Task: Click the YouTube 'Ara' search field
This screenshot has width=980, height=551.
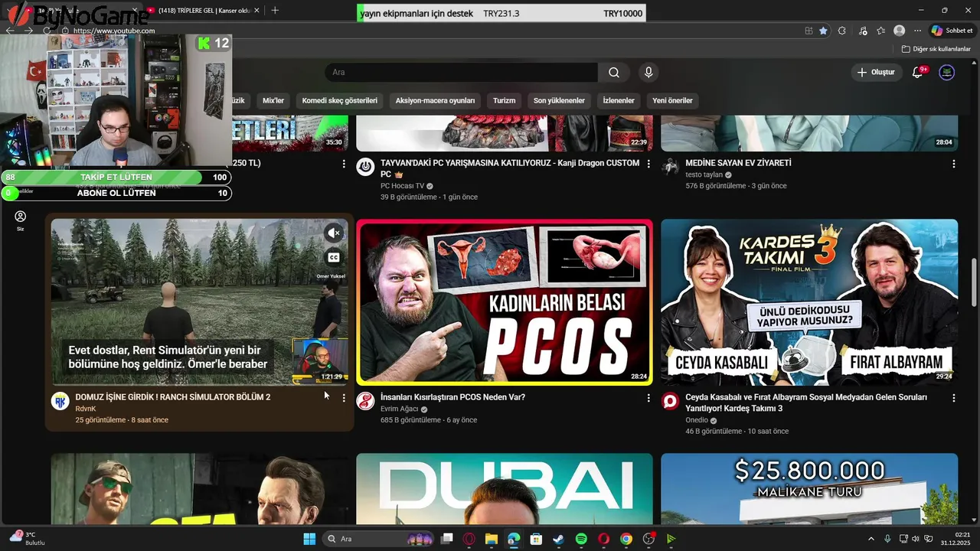Action: [x=462, y=73]
